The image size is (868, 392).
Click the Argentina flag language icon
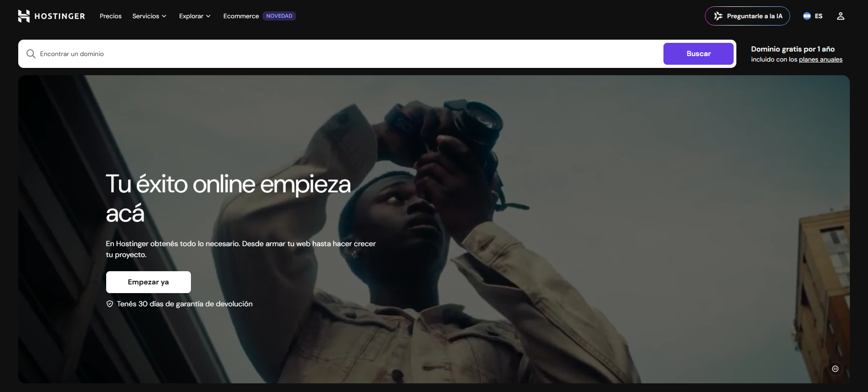click(807, 16)
